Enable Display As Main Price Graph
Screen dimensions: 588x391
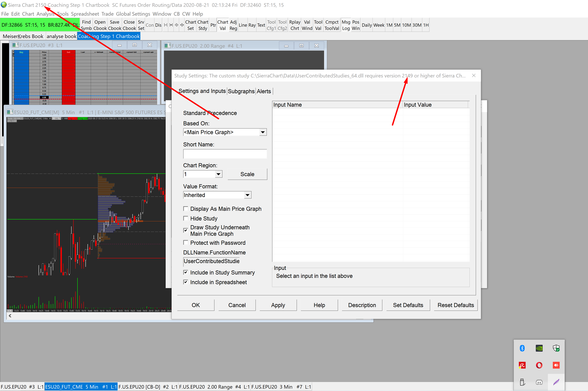point(186,209)
